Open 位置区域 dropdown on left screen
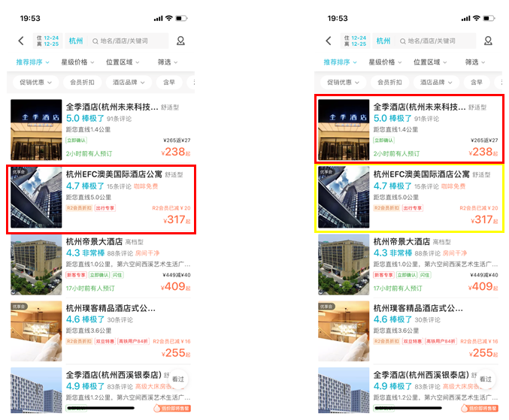 (123, 62)
